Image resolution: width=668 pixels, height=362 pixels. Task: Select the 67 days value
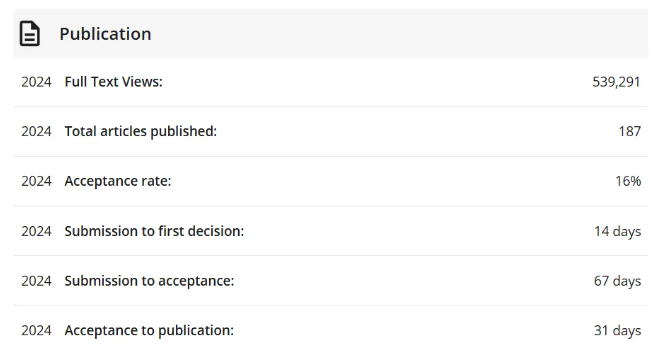pos(617,281)
